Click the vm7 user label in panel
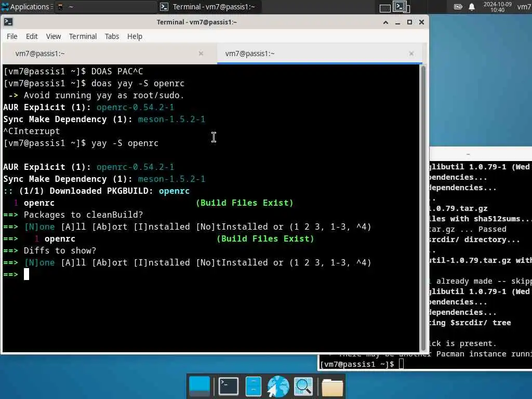 [524, 7]
